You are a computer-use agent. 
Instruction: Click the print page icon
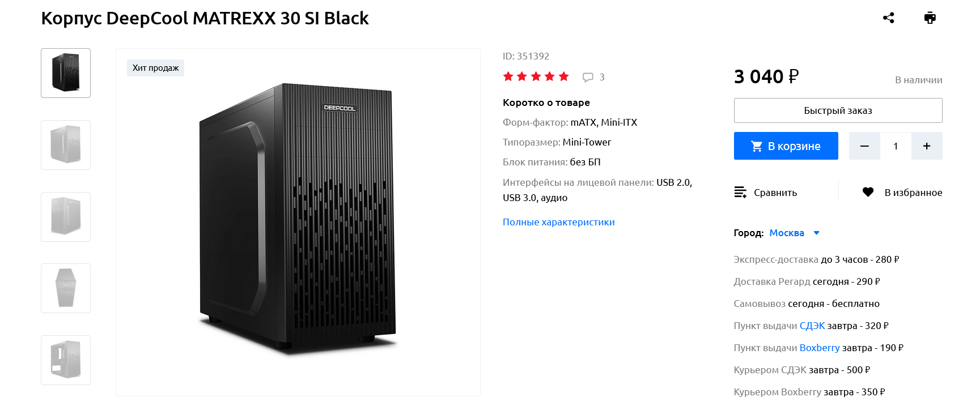[x=930, y=18]
